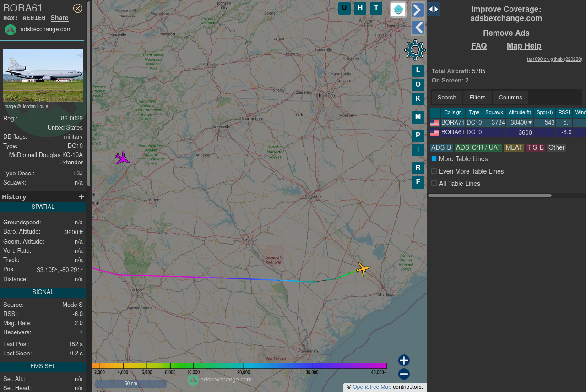Click the left chevron sidebar button
Viewport: 586px width, 392px height.
[418, 27]
